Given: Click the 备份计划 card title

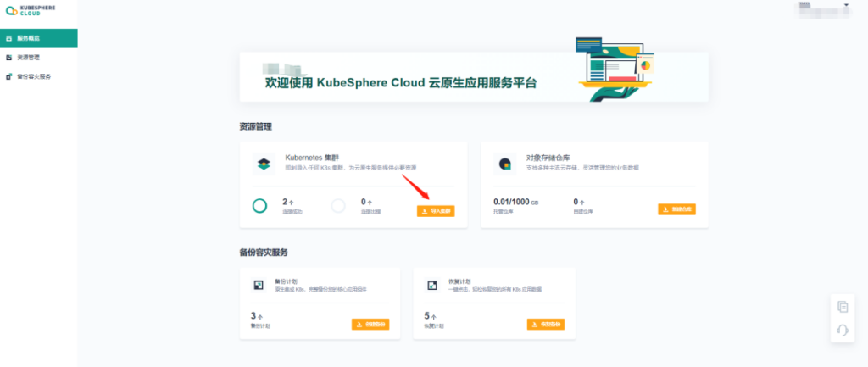Looking at the screenshot, I should point(286,281).
